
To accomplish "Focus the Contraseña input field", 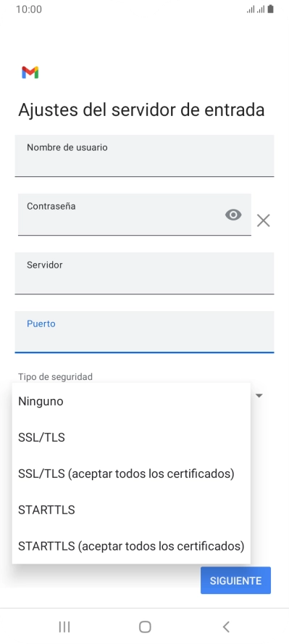I will pos(135,215).
